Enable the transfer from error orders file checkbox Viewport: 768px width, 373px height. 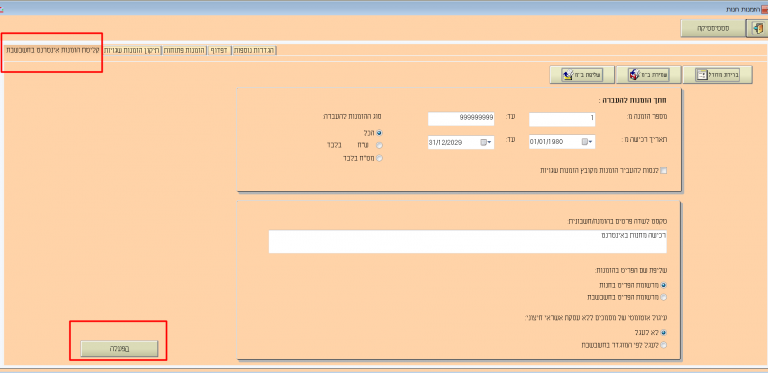[664, 170]
